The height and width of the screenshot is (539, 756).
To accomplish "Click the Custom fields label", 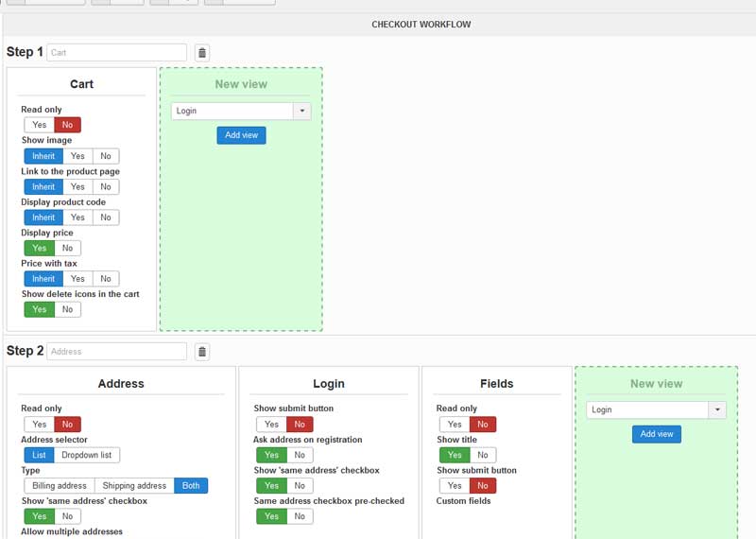I will (x=463, y=501).
